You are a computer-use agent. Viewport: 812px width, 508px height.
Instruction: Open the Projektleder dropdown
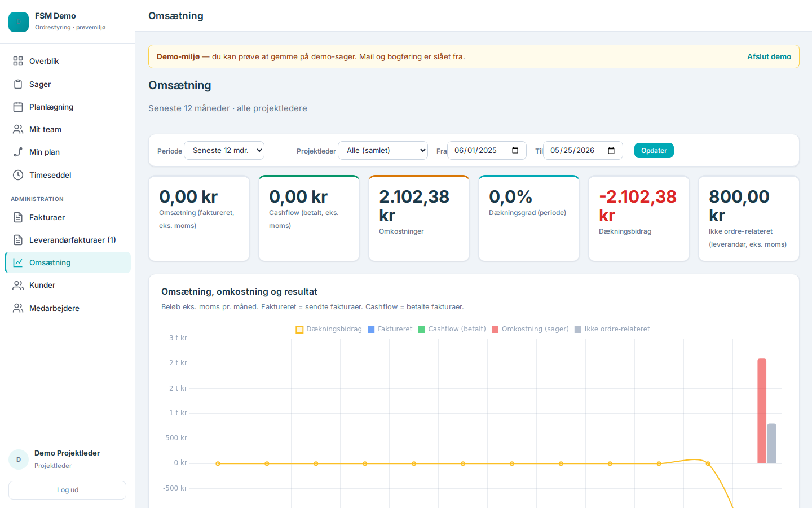(x=383, y=151)
